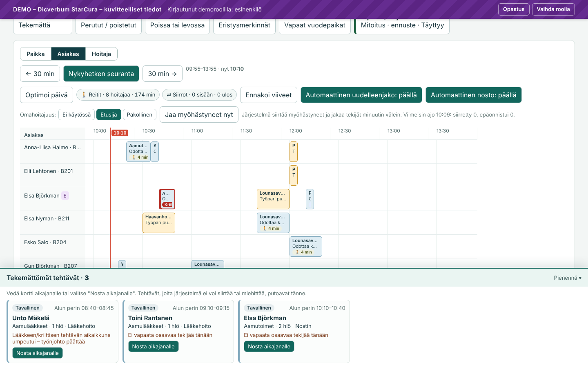
Task: Click Jaa myöhästyneet nyt
Action: (199, 115)
